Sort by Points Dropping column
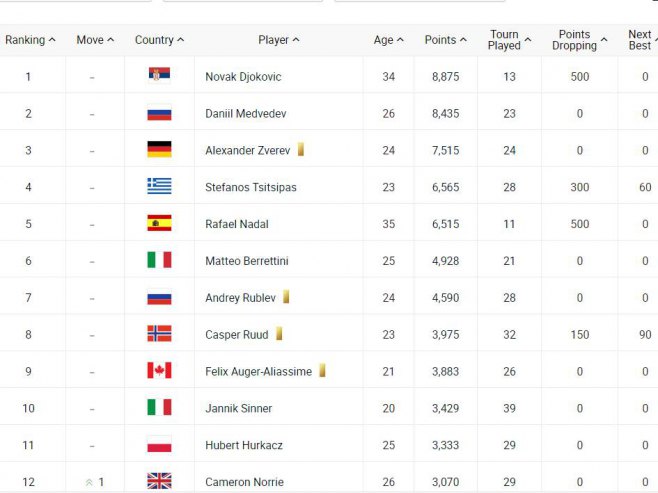Screen dimensions: 658x493 579,40
